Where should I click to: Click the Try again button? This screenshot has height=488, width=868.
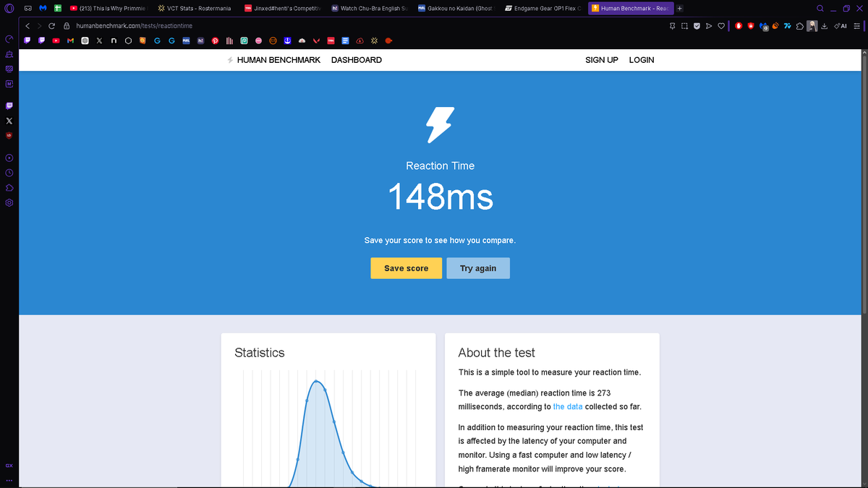pos(478,268)
